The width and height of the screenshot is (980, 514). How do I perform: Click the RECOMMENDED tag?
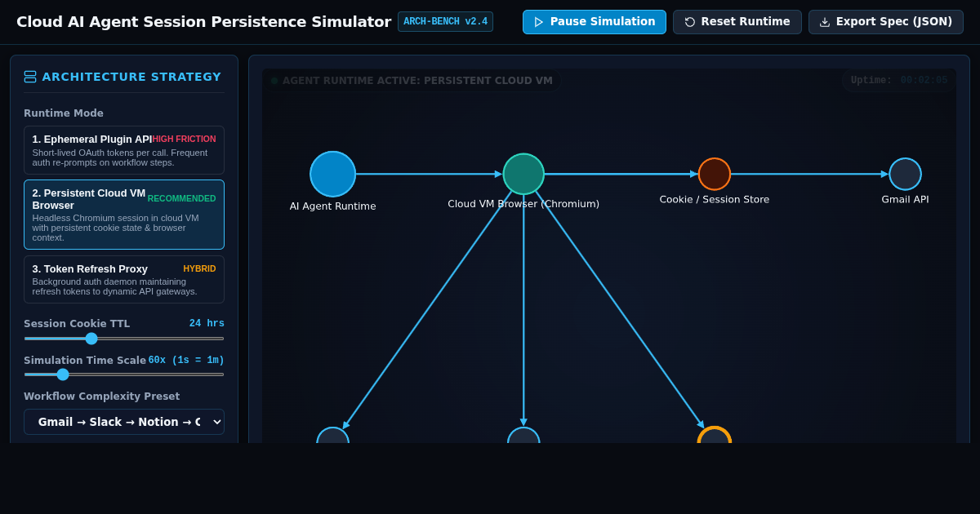click(x=181, y=199)
